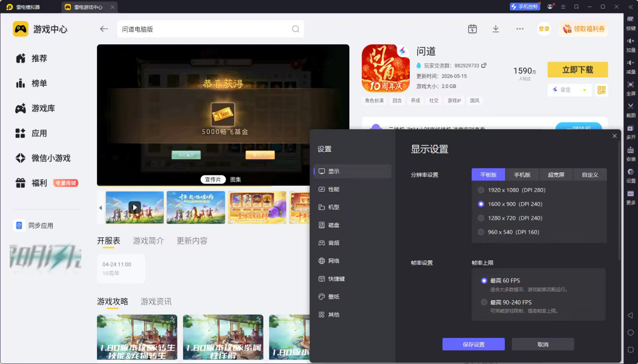
Task: Open 网络 settings category
Action: (352, 261)
